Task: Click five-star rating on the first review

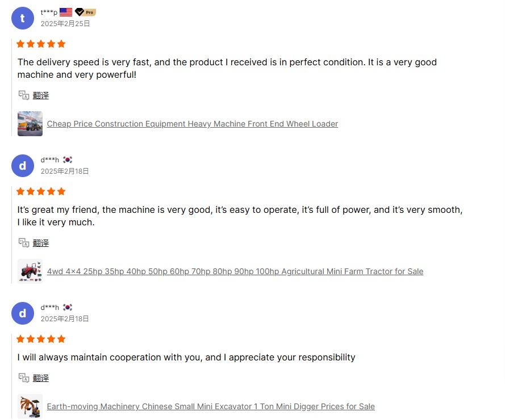Action: pos(41,44)
